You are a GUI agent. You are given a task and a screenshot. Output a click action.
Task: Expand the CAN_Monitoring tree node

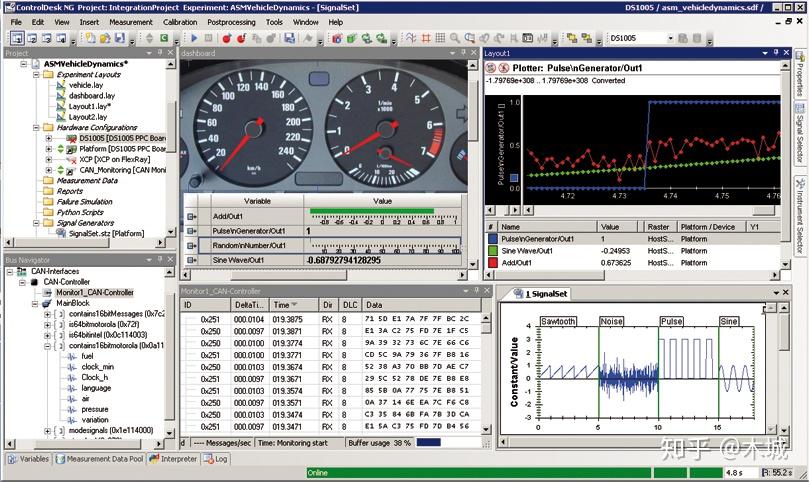pyautogui.click(x=49, y=170)
